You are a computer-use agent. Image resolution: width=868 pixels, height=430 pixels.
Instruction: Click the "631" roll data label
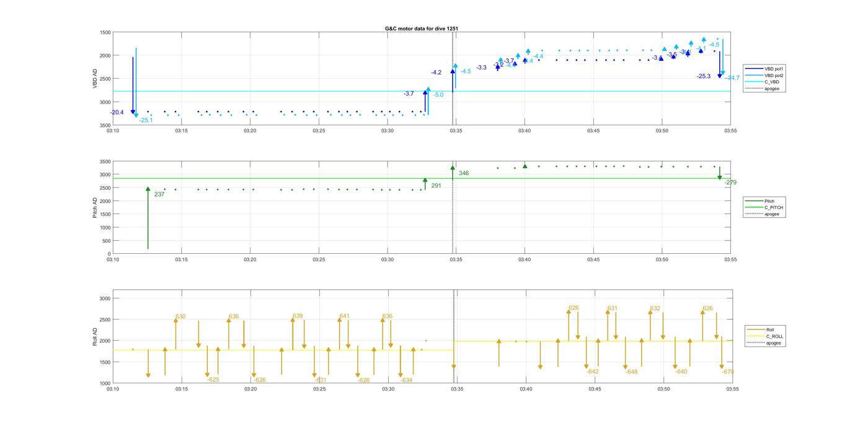pyautogui.click(x=612, y=308)
